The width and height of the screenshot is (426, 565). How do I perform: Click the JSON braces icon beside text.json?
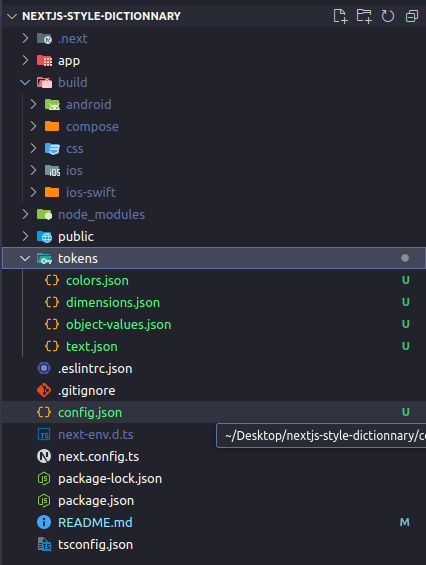click(52, 346)
